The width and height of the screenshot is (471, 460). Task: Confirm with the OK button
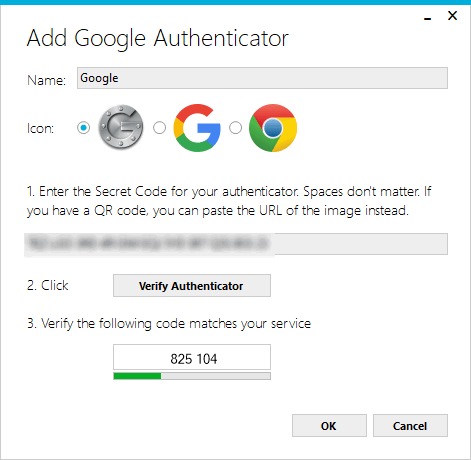[329, 426]
